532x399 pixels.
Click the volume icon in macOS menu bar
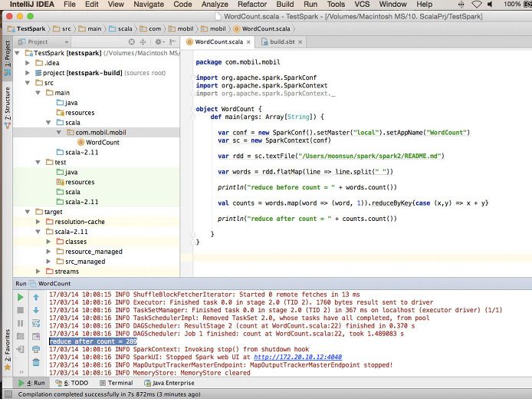click(x=490, y=5)
